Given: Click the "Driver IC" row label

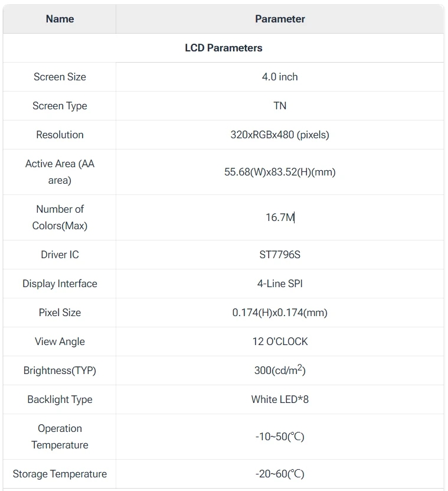Looking at the screenshot, I should (x=60, y=255).
